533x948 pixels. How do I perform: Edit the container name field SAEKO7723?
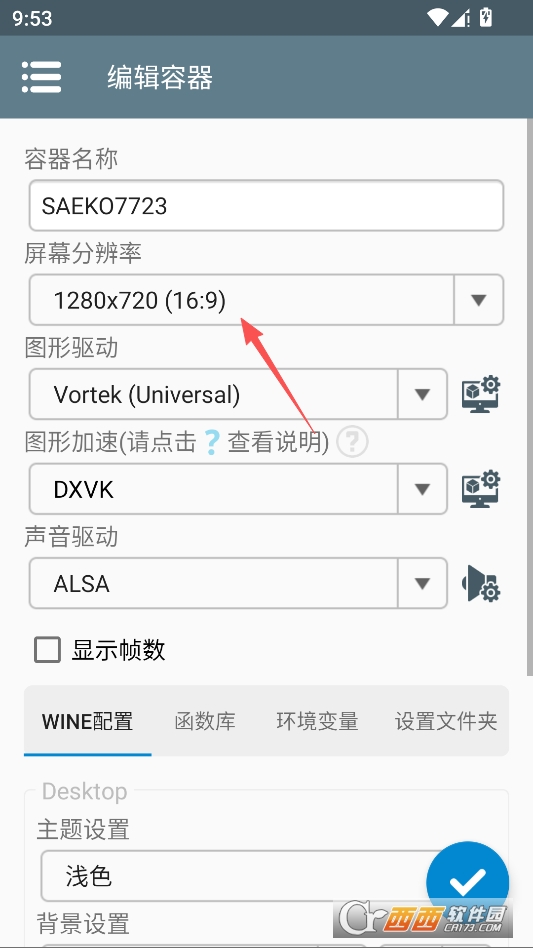point(266,206)
